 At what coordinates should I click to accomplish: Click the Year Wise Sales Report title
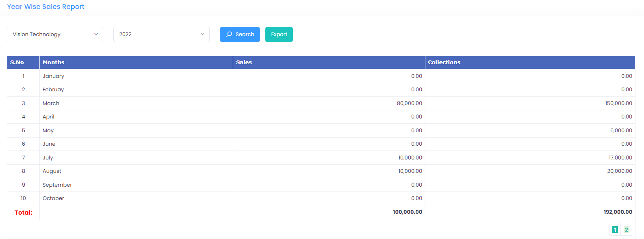[x=46, y=7]
